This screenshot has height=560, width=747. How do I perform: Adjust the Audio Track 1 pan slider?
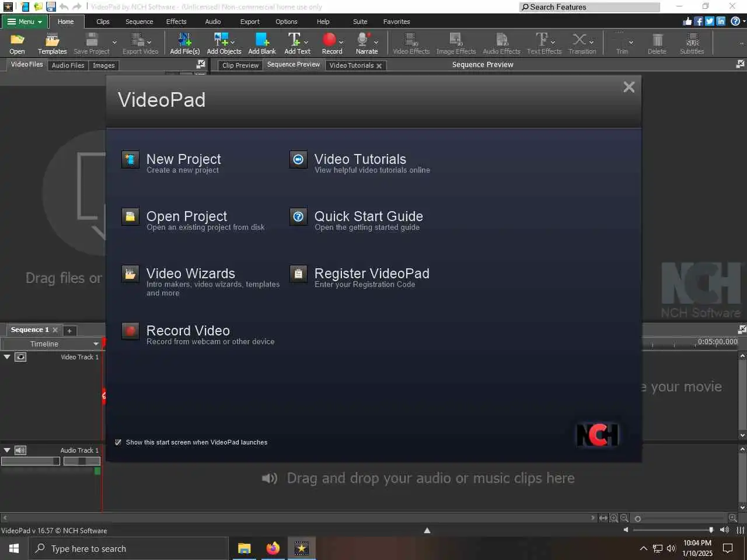[82, 461]
